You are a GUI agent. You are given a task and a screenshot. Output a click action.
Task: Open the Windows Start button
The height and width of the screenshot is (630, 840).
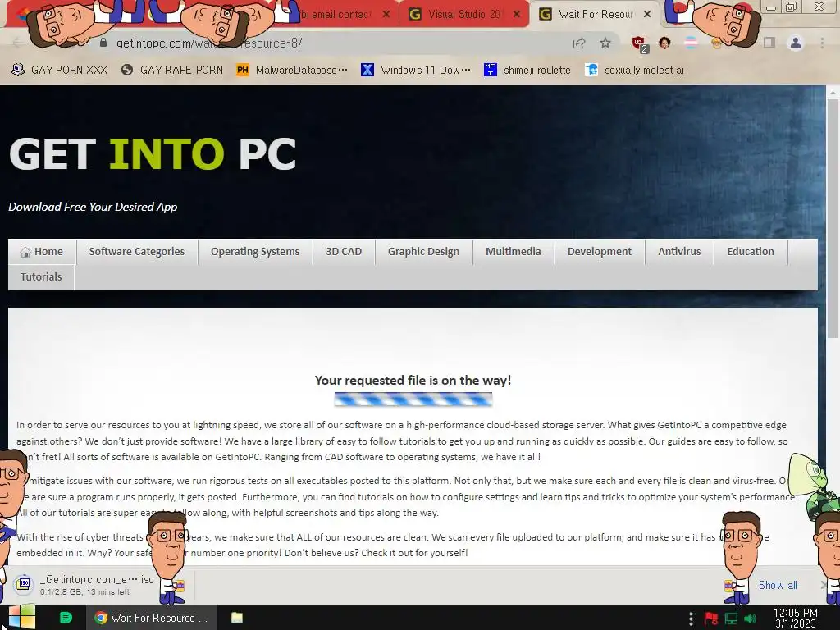21,618
